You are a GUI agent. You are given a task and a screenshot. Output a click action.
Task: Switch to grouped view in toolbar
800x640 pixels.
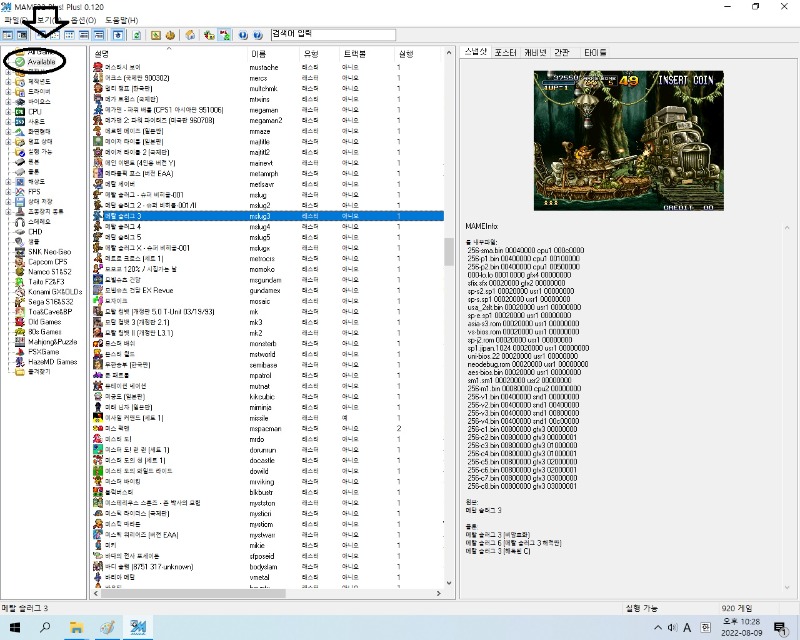tap(99, 35)
